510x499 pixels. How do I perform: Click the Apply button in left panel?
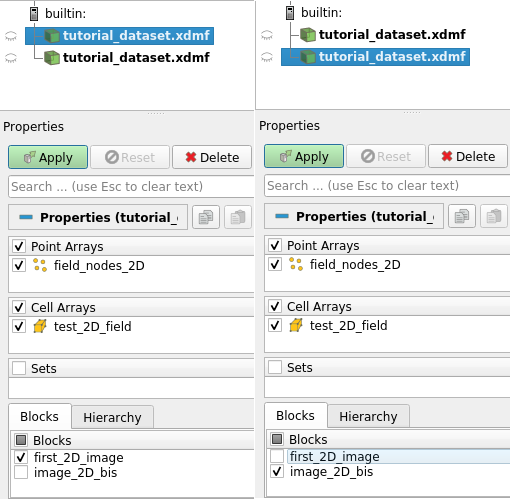point(48,157)
